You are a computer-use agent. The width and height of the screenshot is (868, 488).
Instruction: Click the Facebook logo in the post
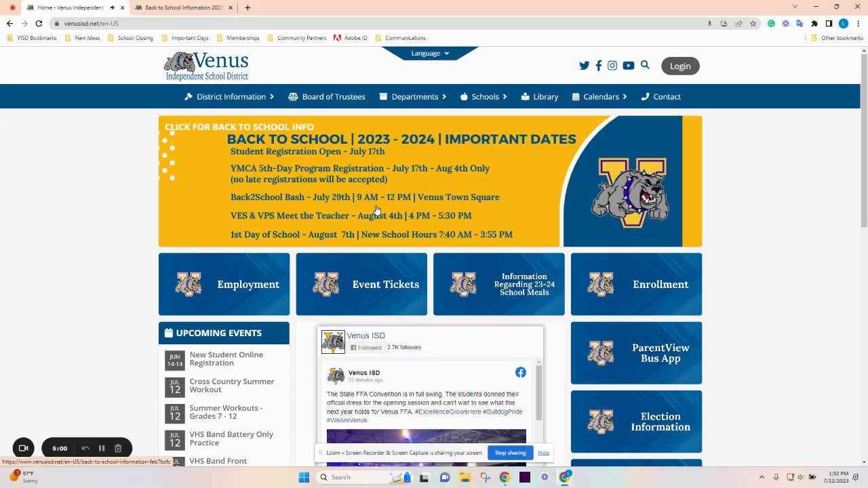pyautogui.click(x=520, y=372)
